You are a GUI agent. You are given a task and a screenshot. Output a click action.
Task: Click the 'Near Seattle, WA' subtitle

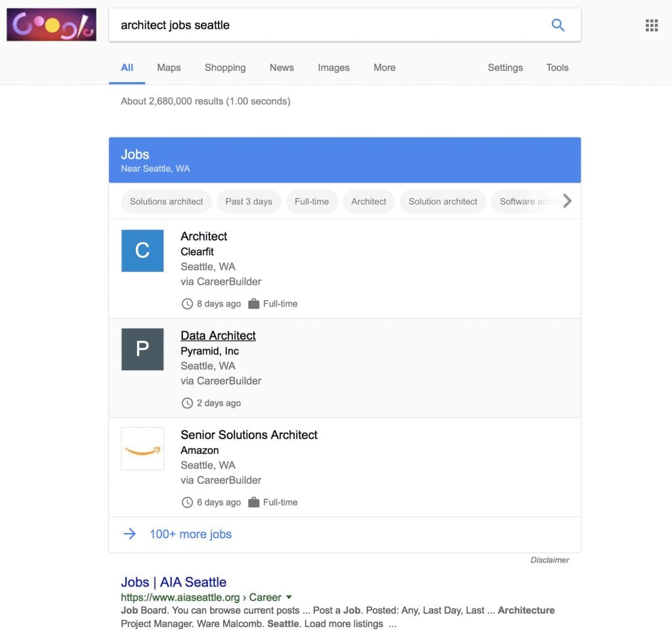point(155,169)
